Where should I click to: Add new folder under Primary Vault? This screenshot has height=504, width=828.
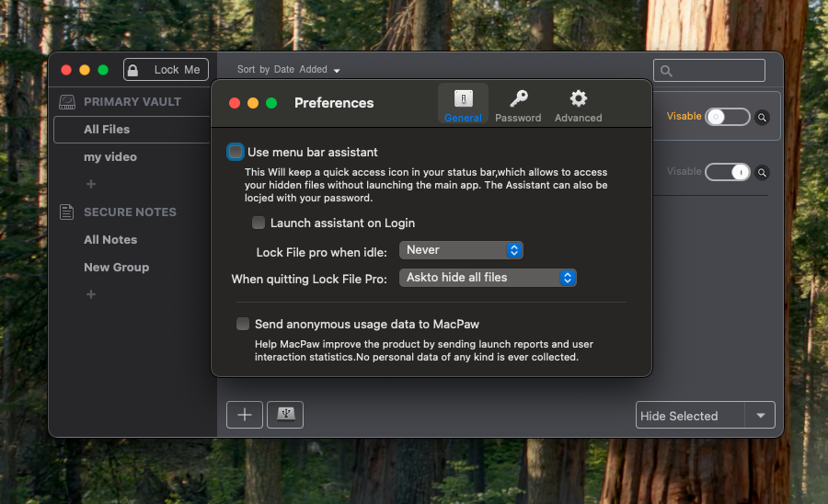point(91,184)
